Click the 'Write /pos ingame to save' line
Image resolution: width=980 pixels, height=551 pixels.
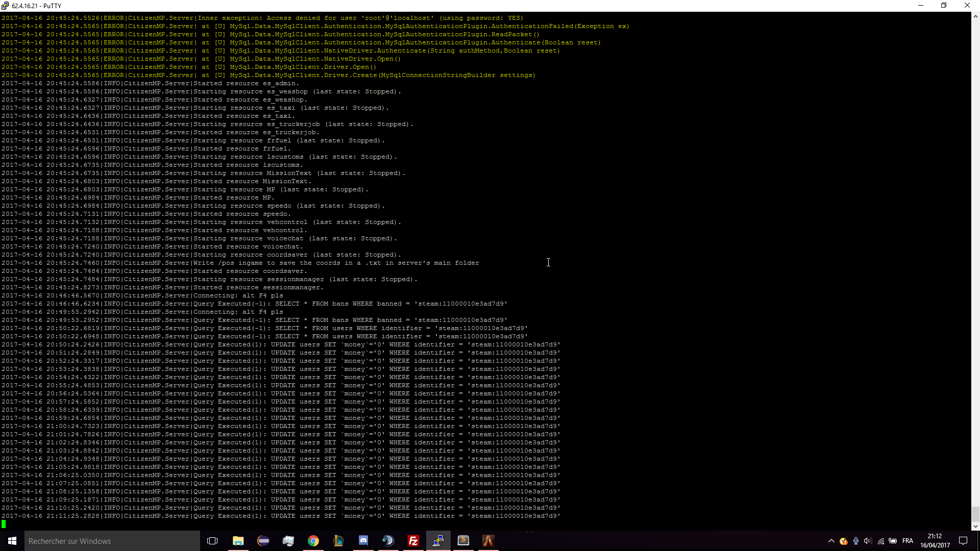coord(240,263)
